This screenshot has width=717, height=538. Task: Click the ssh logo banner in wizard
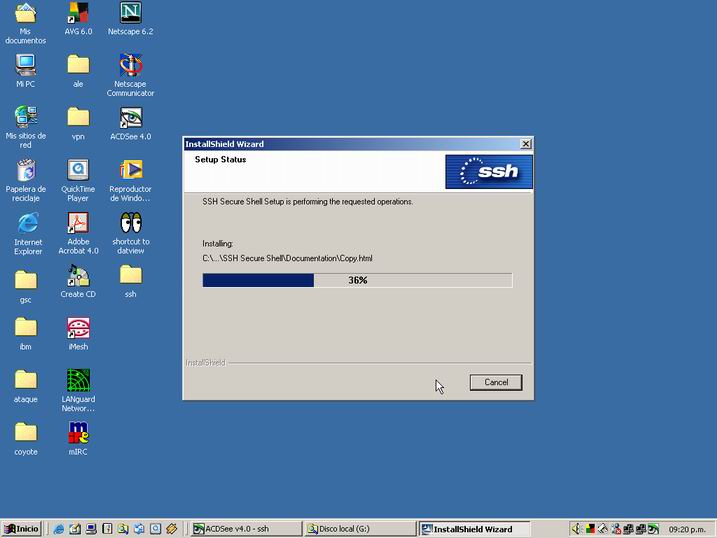coord(489,171)
